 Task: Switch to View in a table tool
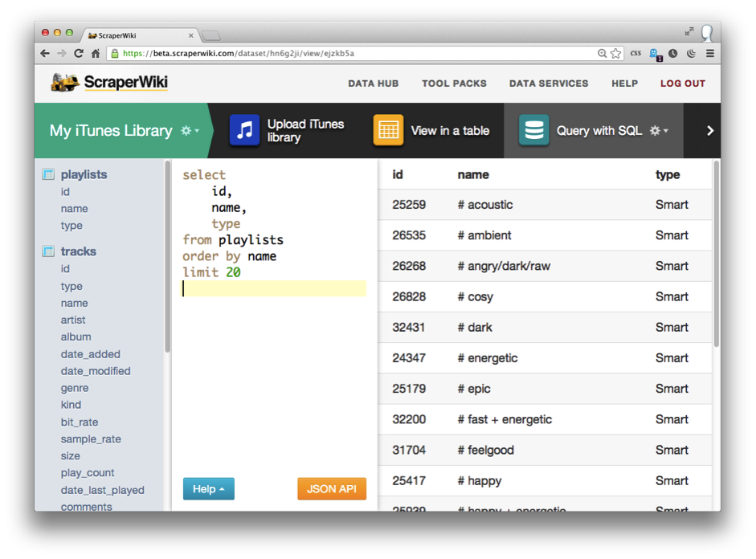[431, 131]
